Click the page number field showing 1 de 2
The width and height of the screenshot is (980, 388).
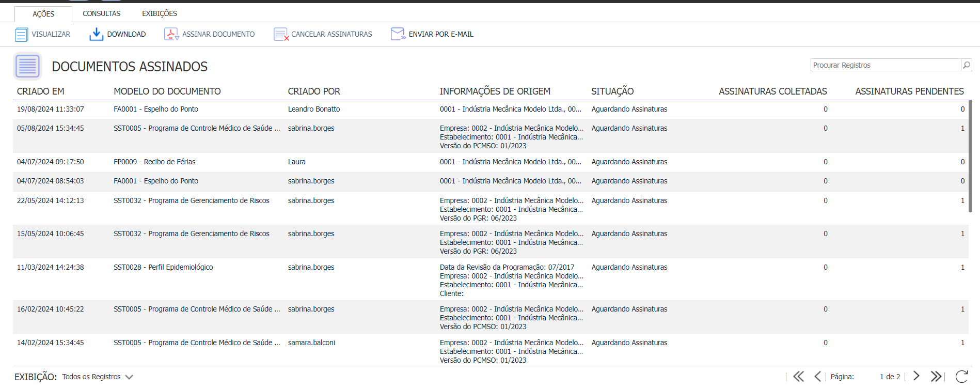tap(890, 377)
